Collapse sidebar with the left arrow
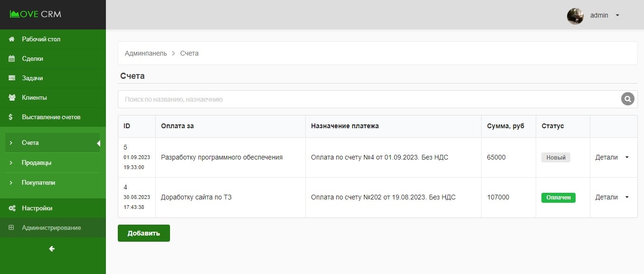644x274 pixels. coord(52,249)
